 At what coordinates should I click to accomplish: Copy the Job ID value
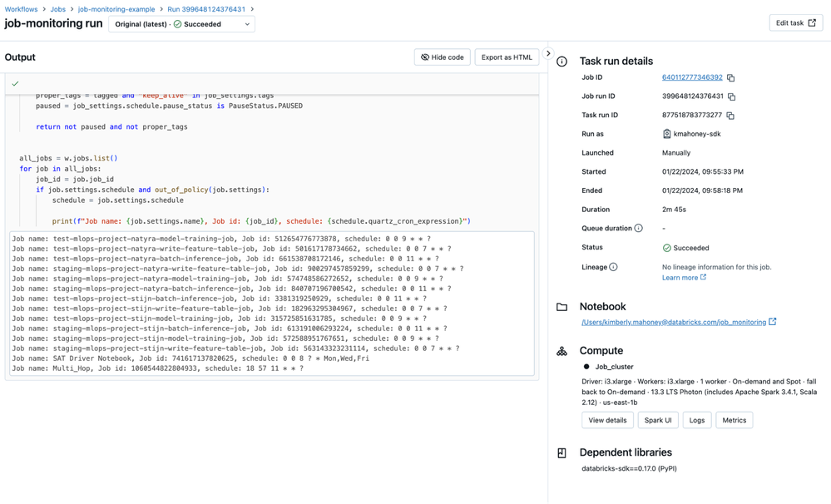pyautogui.click(x=731, y=78)
